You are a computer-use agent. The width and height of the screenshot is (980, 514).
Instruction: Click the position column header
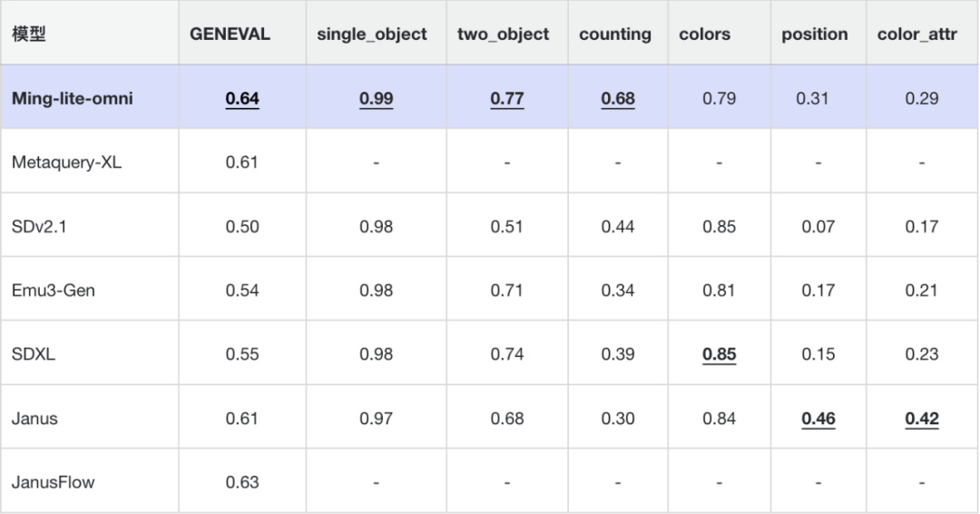click(x=815, y=35)
